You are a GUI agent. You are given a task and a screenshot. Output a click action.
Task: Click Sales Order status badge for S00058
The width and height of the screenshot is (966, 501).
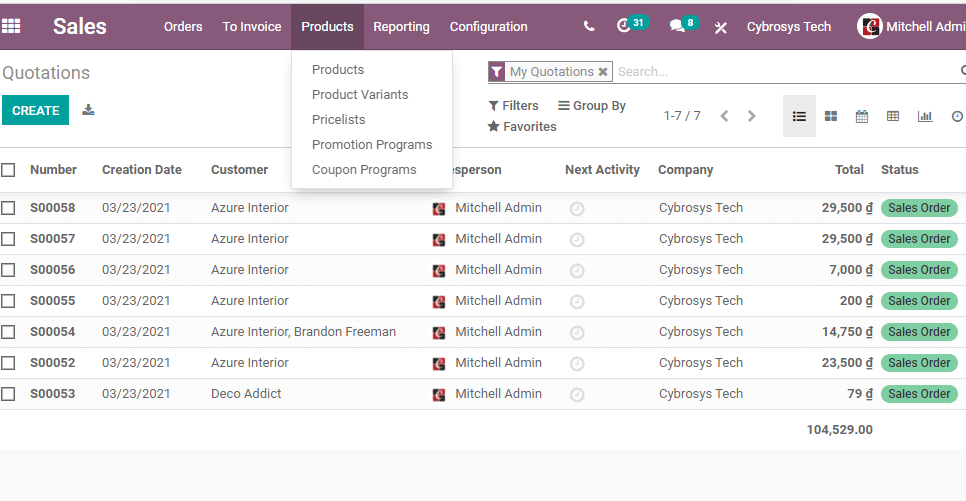tap(919, 208)
